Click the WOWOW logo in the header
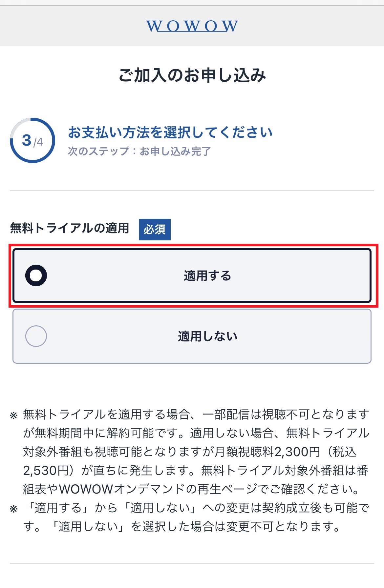 pyautogui.click(x=192, y=26)
